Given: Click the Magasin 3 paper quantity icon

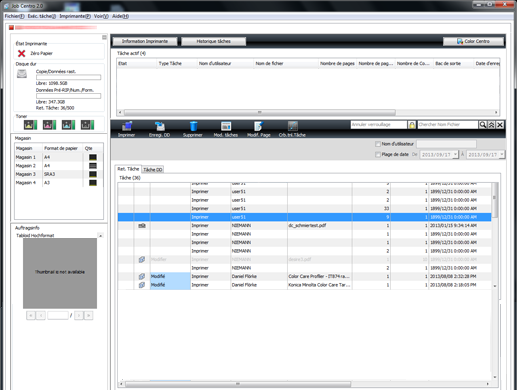Looking at the screenshot, I should pyautogui.click(x=93, y=174).
